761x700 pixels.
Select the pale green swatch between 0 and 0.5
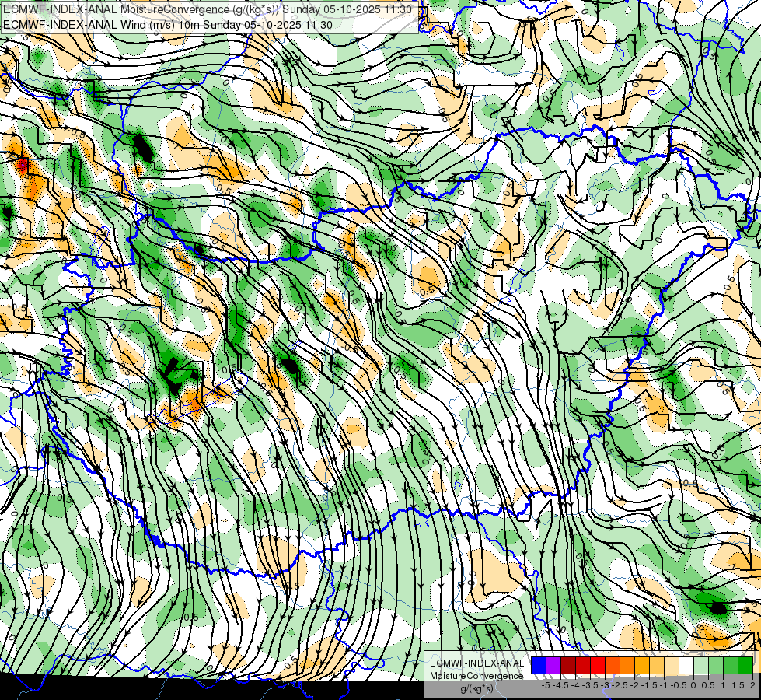pyautogui.click(x=701, y=666)
